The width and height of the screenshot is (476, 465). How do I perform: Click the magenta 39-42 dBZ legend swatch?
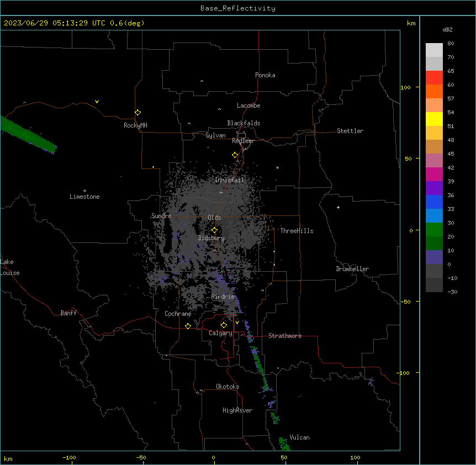434,174
